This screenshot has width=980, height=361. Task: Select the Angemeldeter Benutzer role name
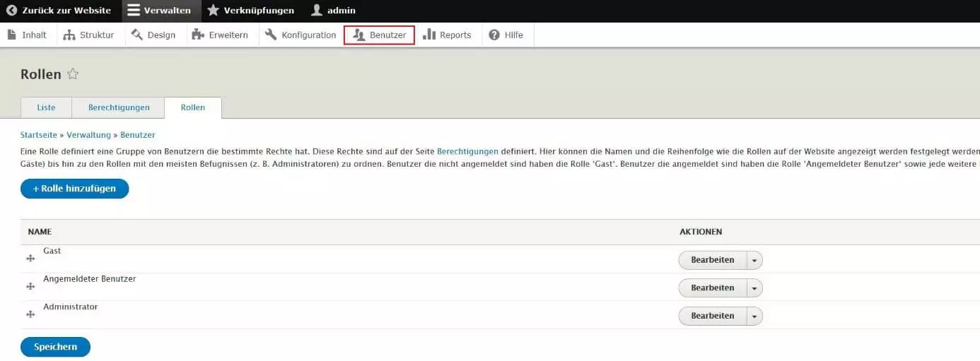click(x=90, y=278)
